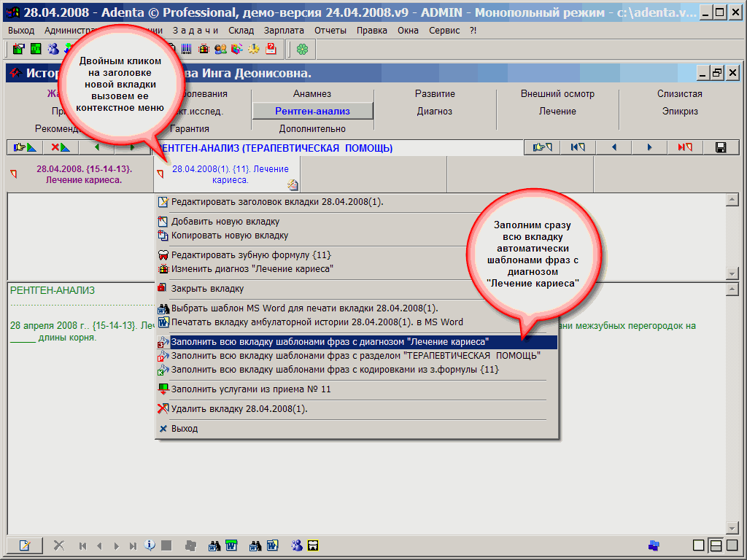
Task: Select "Добавить новую вкладку" in the context menu
Action: tap(225, 222)
